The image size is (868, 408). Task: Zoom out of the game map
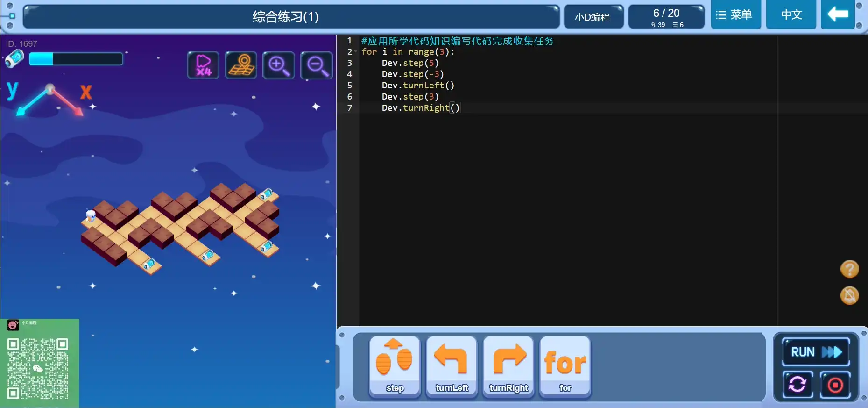(x=317, y=65)
